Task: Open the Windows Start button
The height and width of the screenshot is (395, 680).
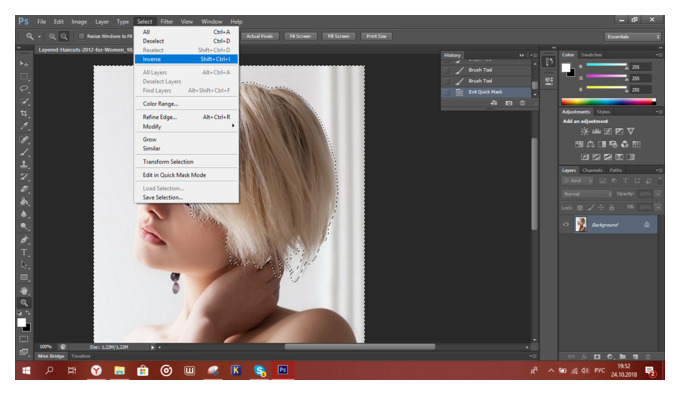Action: (26, 371)
